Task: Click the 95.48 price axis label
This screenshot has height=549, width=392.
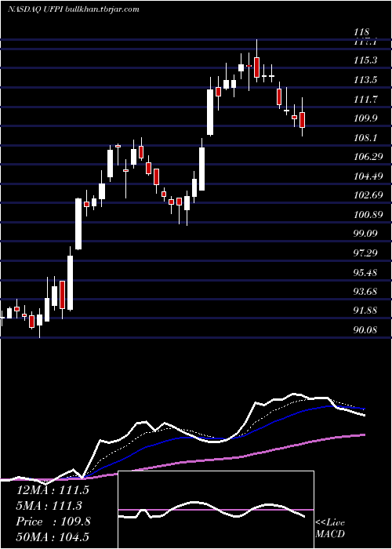Action: [x=365, y=272]
